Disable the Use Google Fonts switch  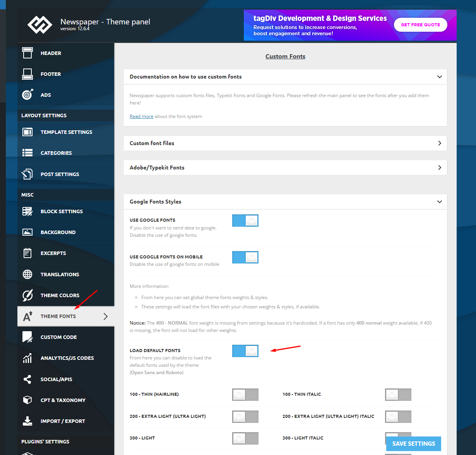pos(245,221)
